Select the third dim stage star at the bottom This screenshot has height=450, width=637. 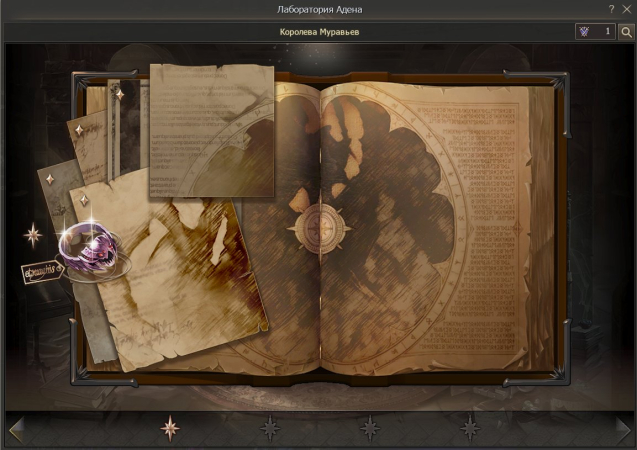pos(370,428)
